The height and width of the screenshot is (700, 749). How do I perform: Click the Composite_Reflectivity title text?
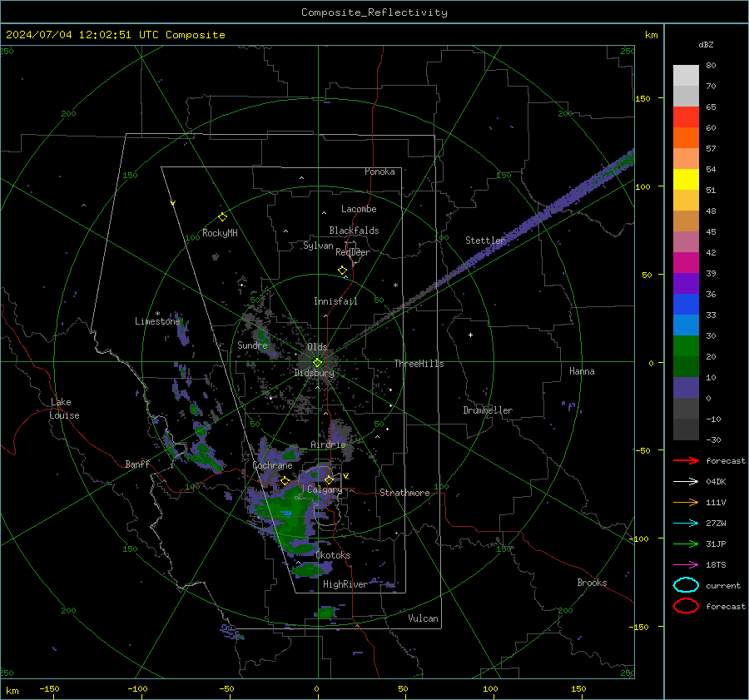[374, 12]
